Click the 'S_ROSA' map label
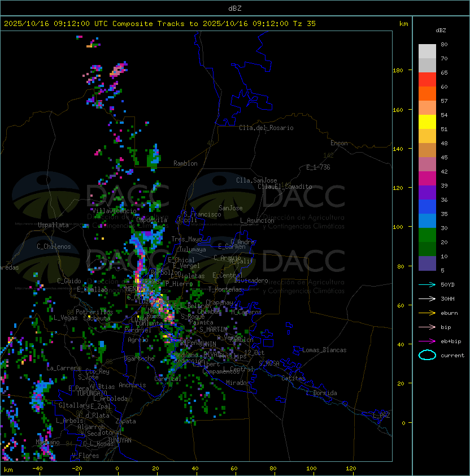 coord(269,364)
